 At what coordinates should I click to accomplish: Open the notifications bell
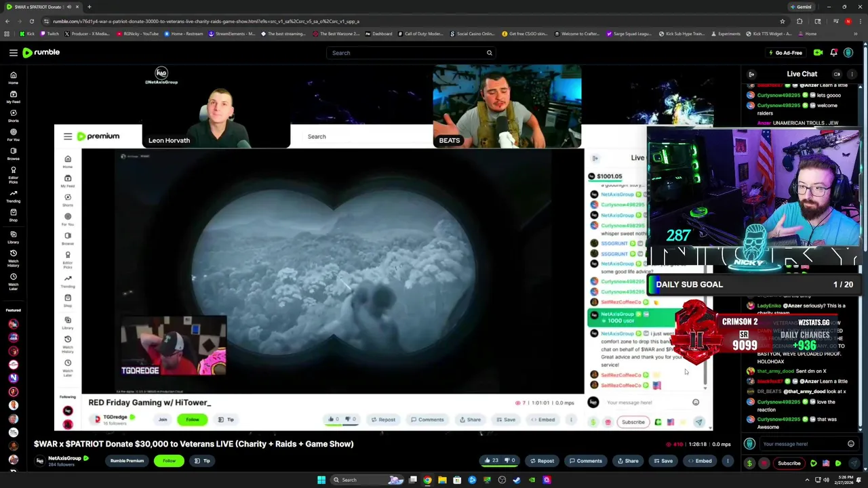pyautogui.click(x=833, y=52)
